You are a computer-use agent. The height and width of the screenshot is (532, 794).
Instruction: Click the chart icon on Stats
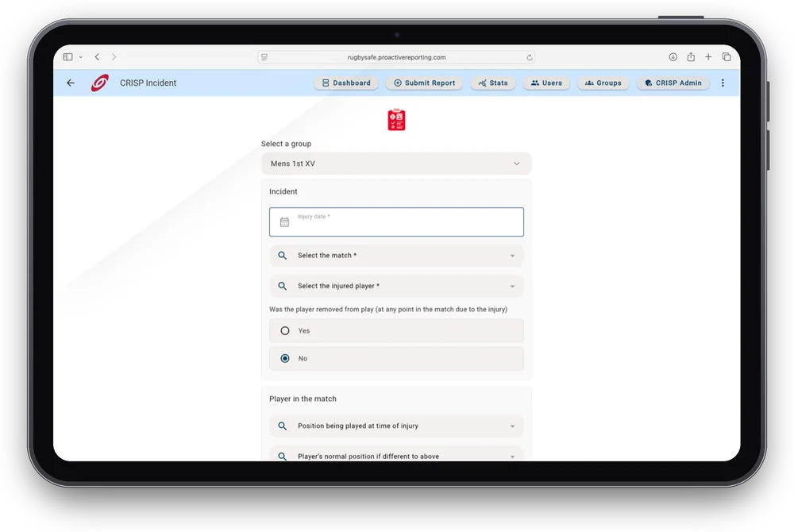pyautogui.click(x=482, y=83)
